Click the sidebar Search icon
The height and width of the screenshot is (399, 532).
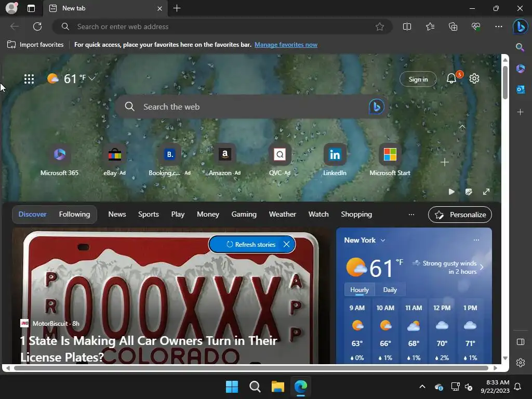[x=520, y=47]
